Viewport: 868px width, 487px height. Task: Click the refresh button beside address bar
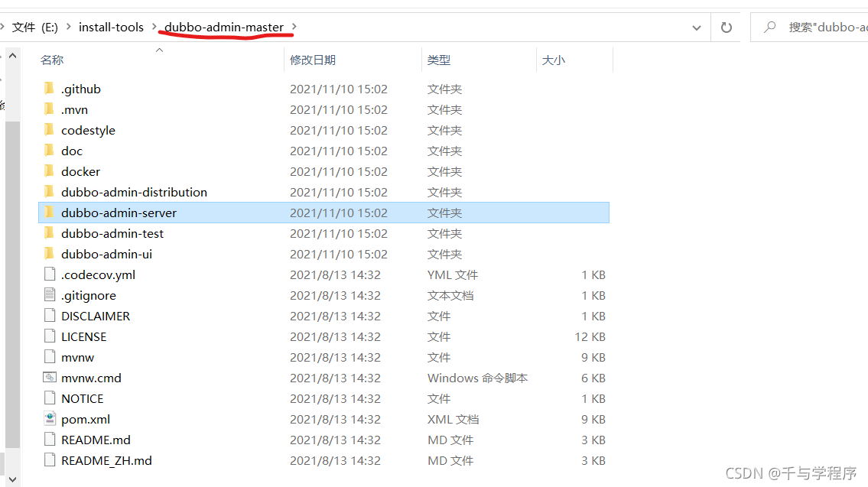point(726,27)
